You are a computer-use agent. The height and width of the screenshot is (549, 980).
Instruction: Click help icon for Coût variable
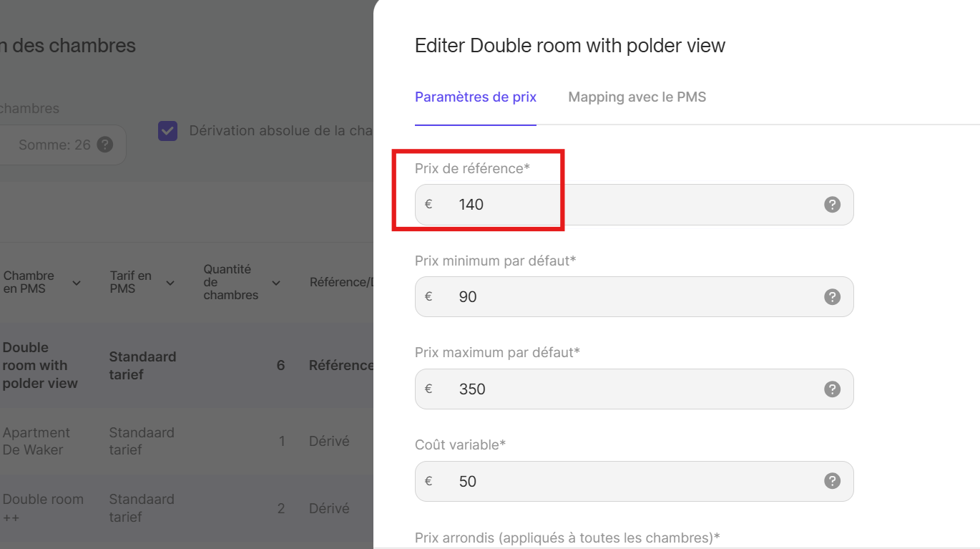832,481
